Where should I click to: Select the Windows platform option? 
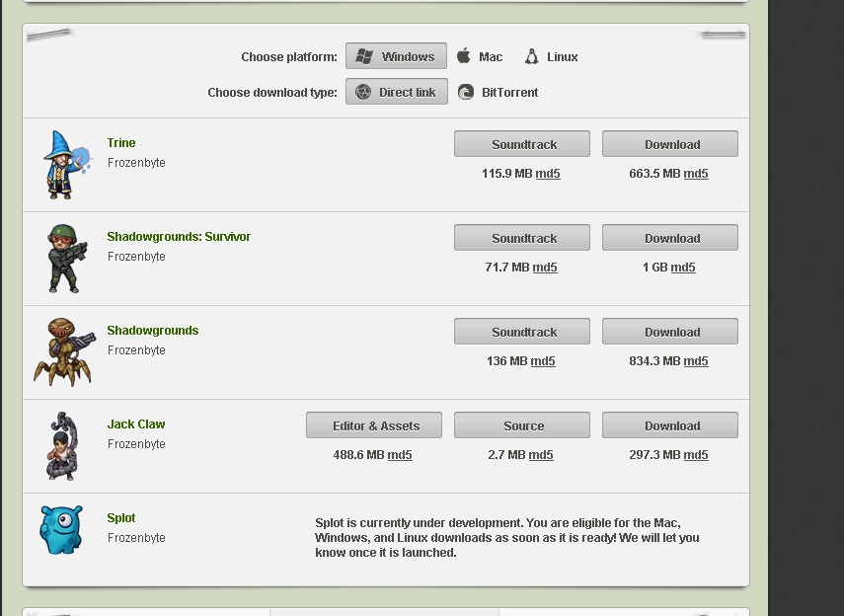click(396, 56)
